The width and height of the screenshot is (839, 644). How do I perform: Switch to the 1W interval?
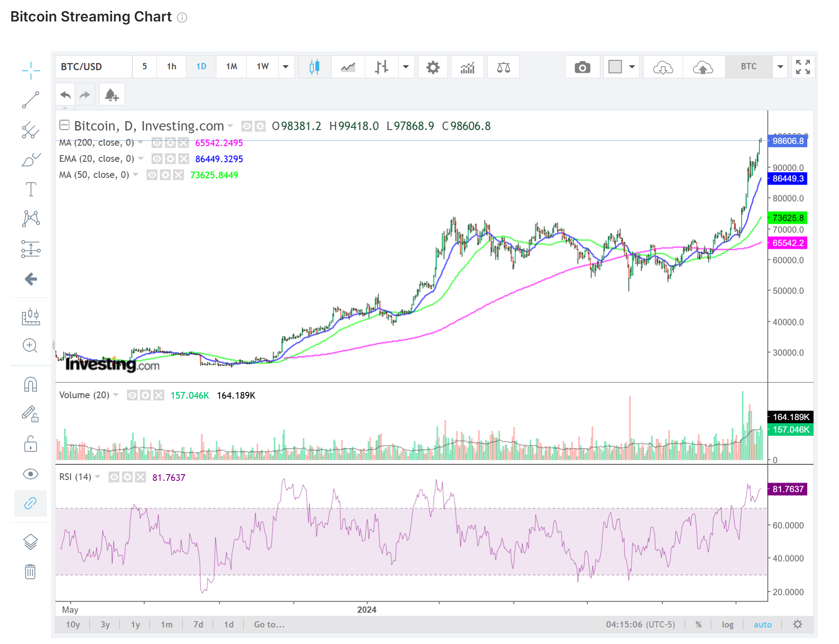click(x=262, y=67)
